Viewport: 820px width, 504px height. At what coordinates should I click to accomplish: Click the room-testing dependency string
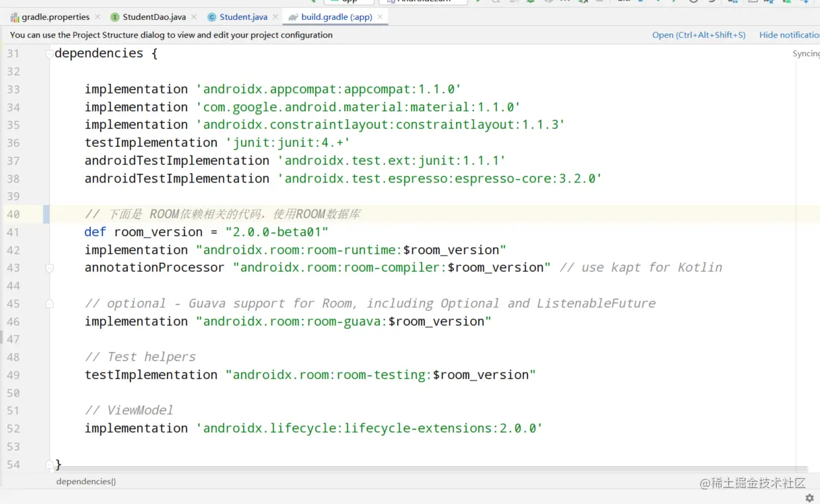pyautogui.click(x=381, y=375)
